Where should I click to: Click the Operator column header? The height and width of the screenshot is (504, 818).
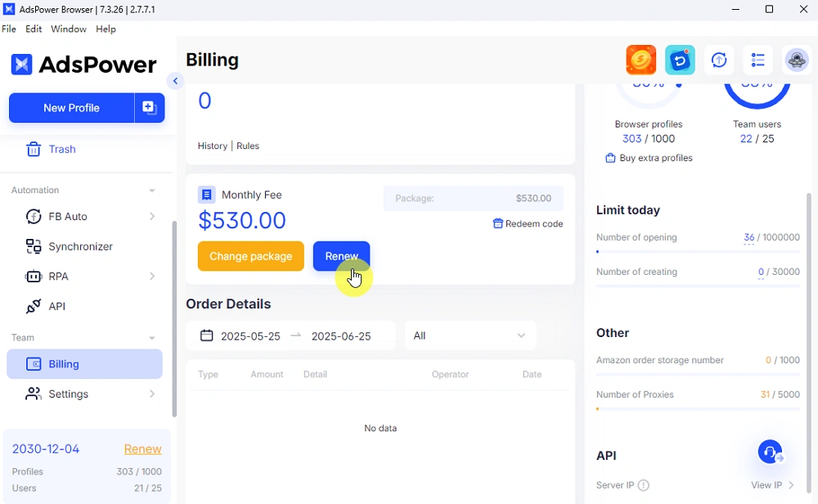(x=450, y=375)
